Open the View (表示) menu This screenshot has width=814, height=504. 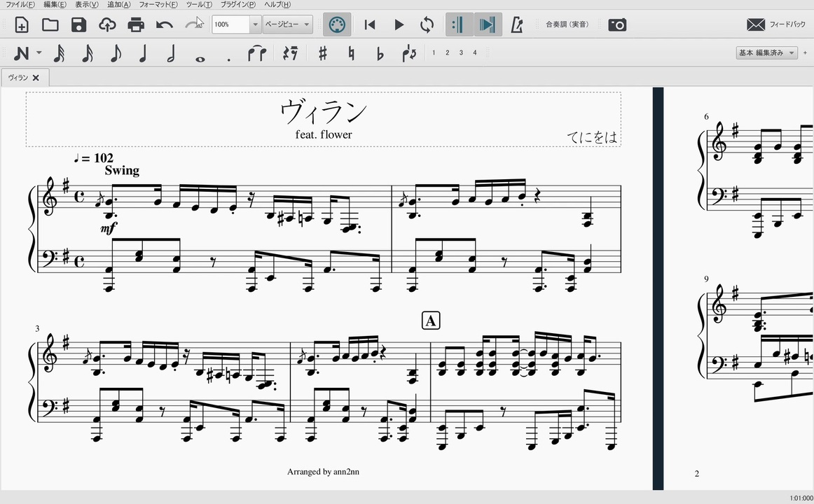coord(86,4)
